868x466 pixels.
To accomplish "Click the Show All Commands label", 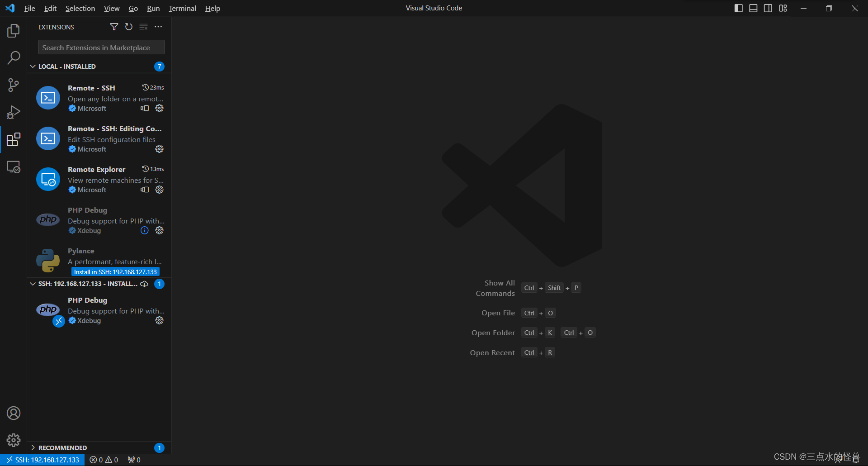I will click(x=495, y=288).
